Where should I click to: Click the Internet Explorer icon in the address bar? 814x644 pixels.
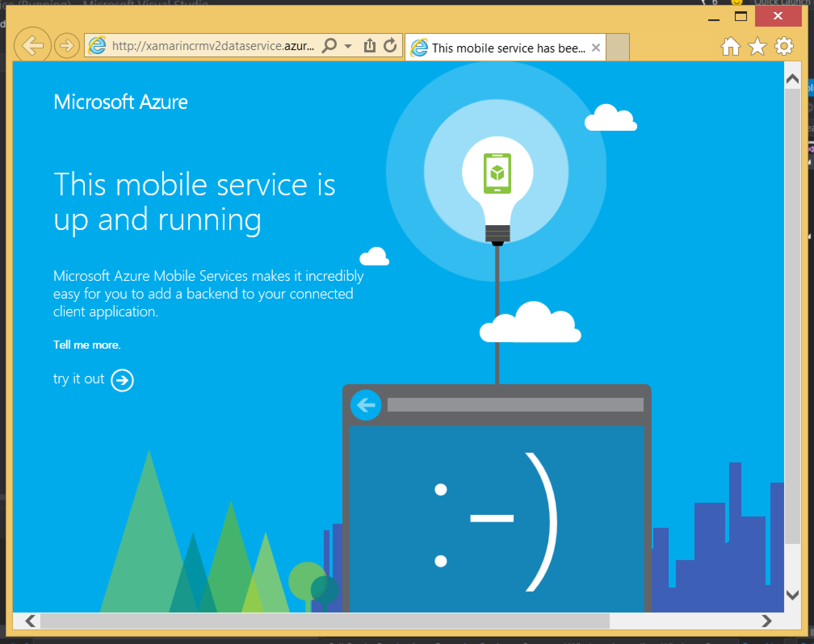pyautogui.click(x=97, y=46)
